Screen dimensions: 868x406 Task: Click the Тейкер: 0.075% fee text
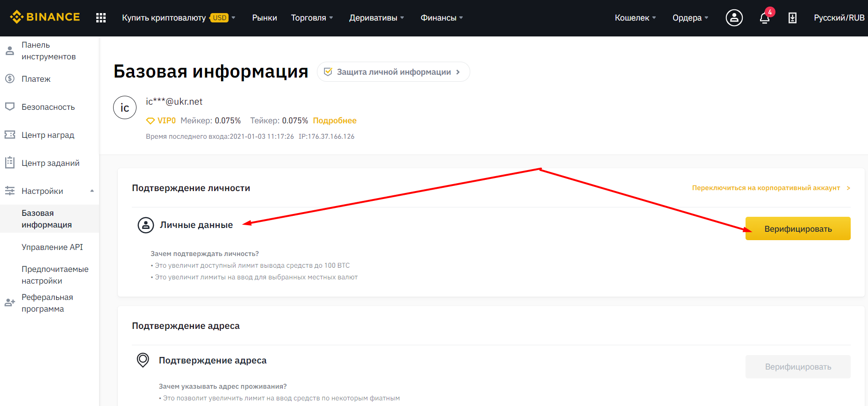point(279,121)
